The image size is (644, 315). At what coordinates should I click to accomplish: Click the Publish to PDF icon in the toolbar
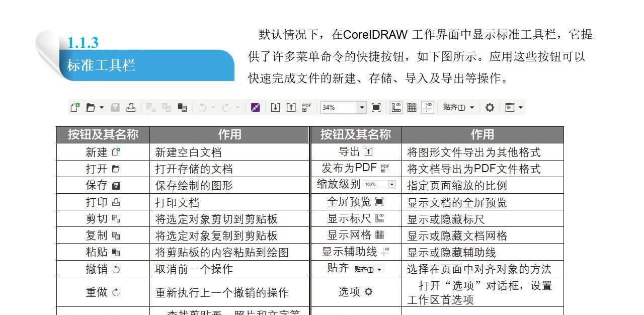click(307, 107)
